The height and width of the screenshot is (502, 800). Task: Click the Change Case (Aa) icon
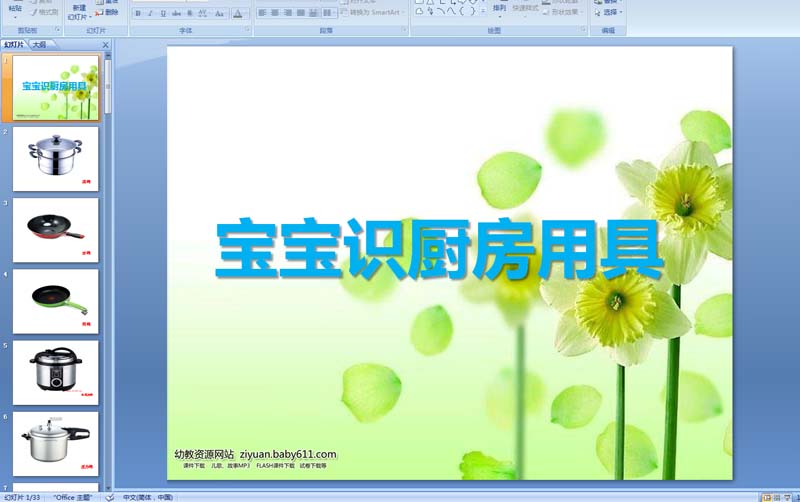[219, 14]
